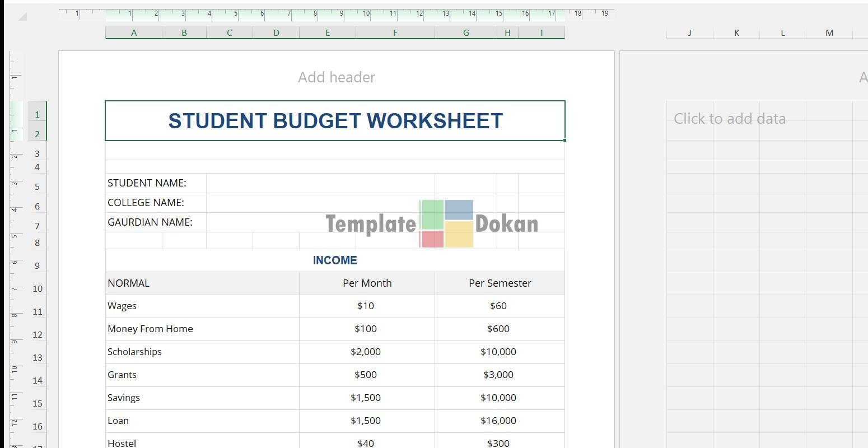The height and width of the screenshot is (448, 868).
Task: Select the Student Budget Worksheet title cell
Action: (x=335, y=121)
